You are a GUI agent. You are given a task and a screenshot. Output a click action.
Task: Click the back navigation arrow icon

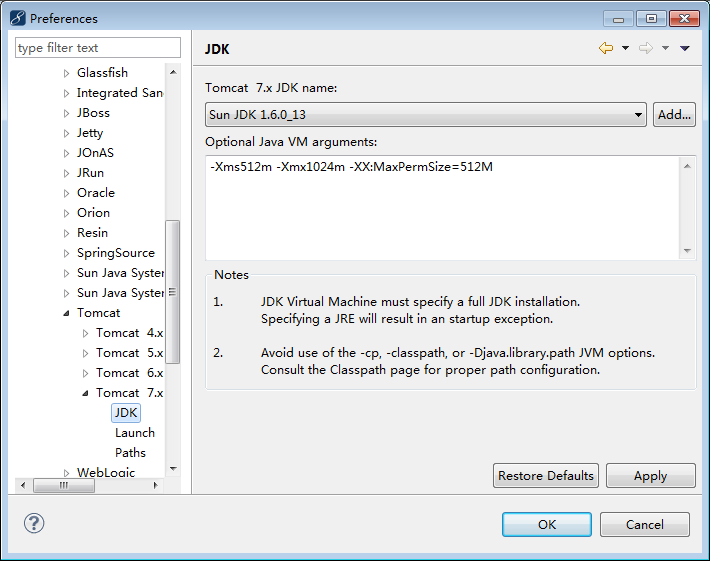pyautogui.click(x=606, y=48)
